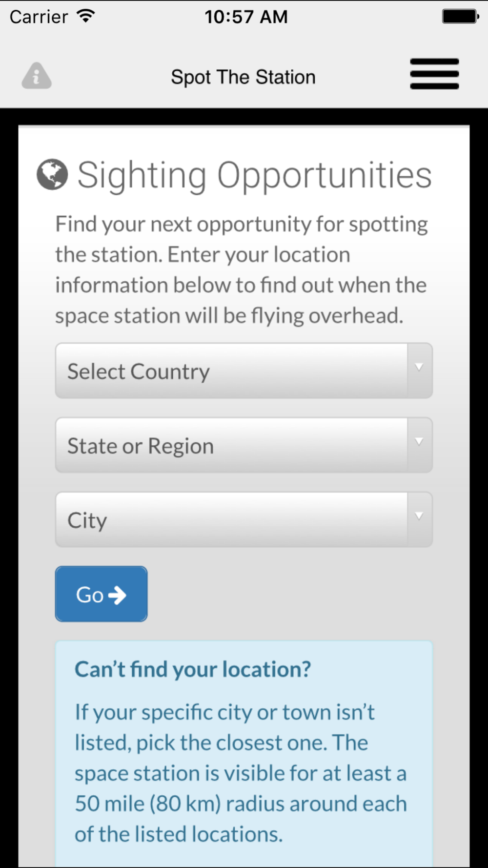Tap the Spot The Station title

click(243, 77)
